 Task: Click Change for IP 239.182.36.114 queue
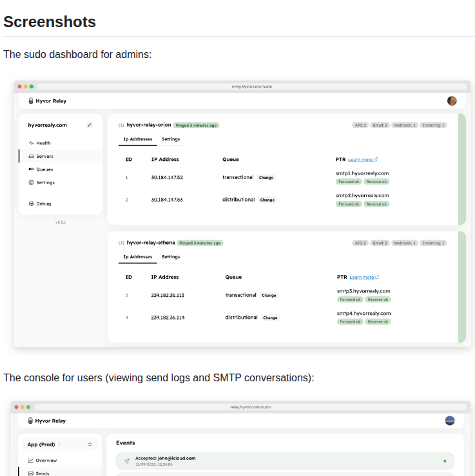coord(270,318)
